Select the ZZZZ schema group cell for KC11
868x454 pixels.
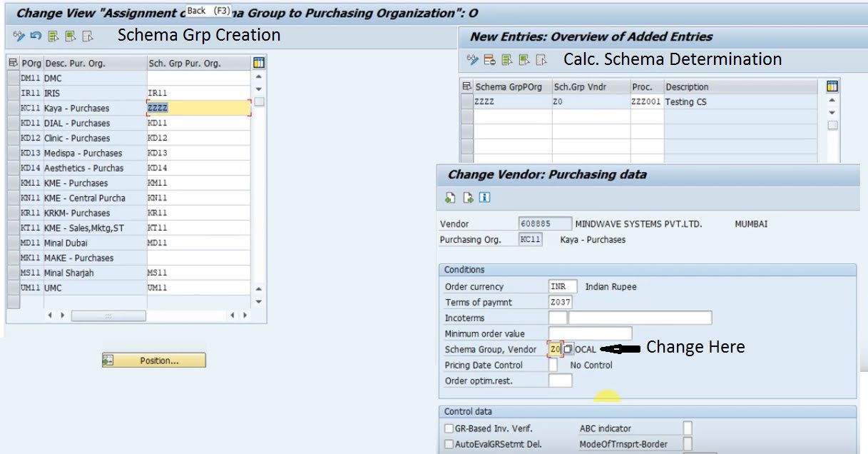click(x=198, y=108)
